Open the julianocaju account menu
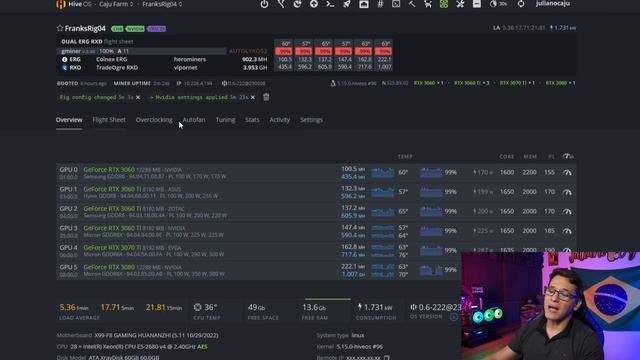Viewport: 640px width, 360px height. point(553,4)
